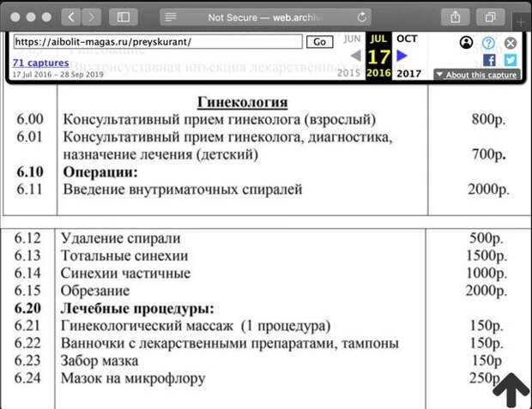
Task: Click the Операции: section label
Action: tap(100, 172)
